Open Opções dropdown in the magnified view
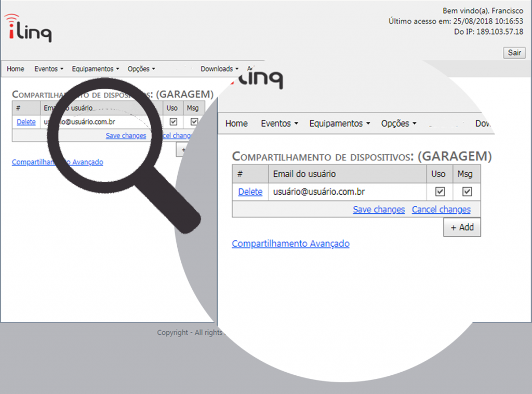The width and height of the screenshot is (532, 394). pyautogui.click(x=398, y=124)
